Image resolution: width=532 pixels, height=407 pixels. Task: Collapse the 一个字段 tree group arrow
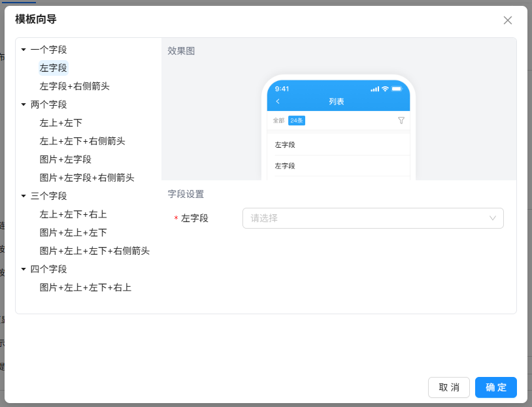[24, 50]
